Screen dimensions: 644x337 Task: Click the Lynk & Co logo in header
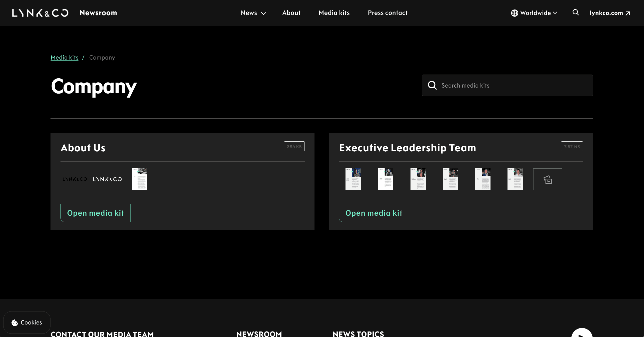(40, 13)
